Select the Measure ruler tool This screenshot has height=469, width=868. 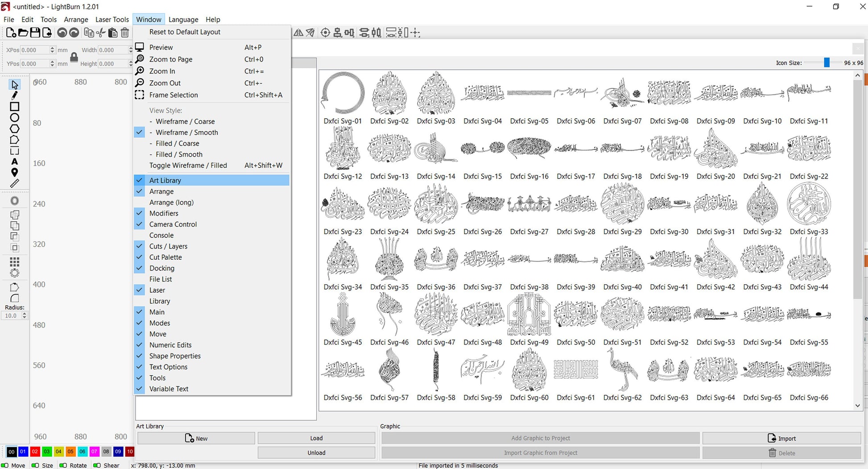15,183
